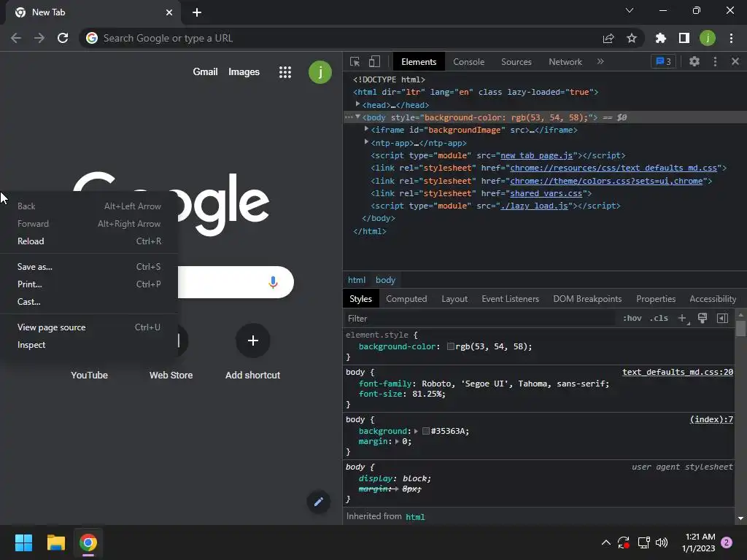Image resolution: width=747 pixels, height=560 pixels.
Task: Open the body node's three-dot actions
Action: click(349, 117)
